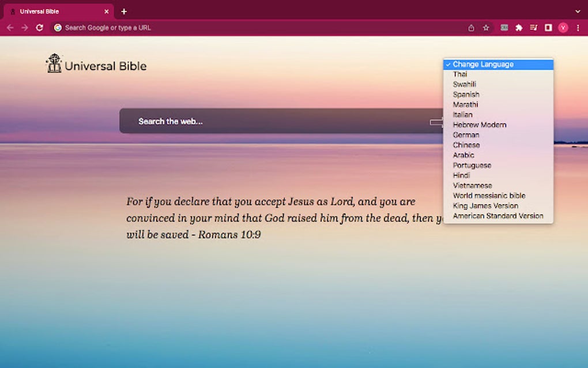Choose American Standard Version translation

click(498, 216)
